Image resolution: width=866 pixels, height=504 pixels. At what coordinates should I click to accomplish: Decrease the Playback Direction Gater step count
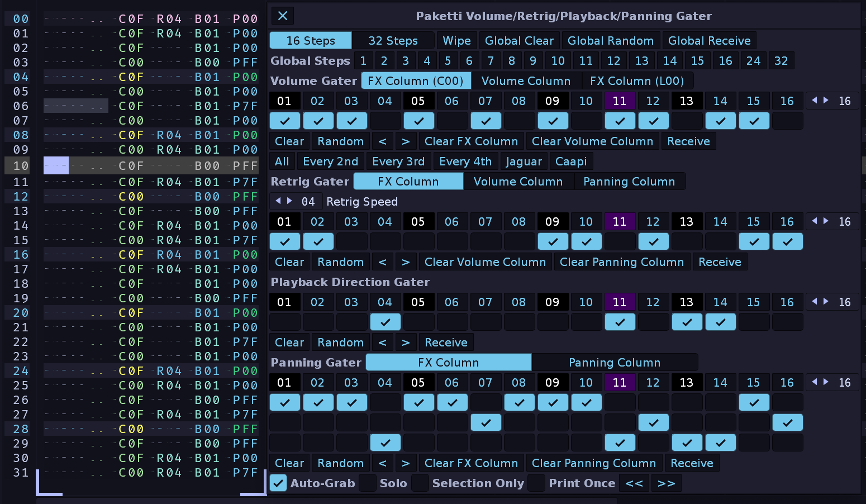[x=815, y=302]
